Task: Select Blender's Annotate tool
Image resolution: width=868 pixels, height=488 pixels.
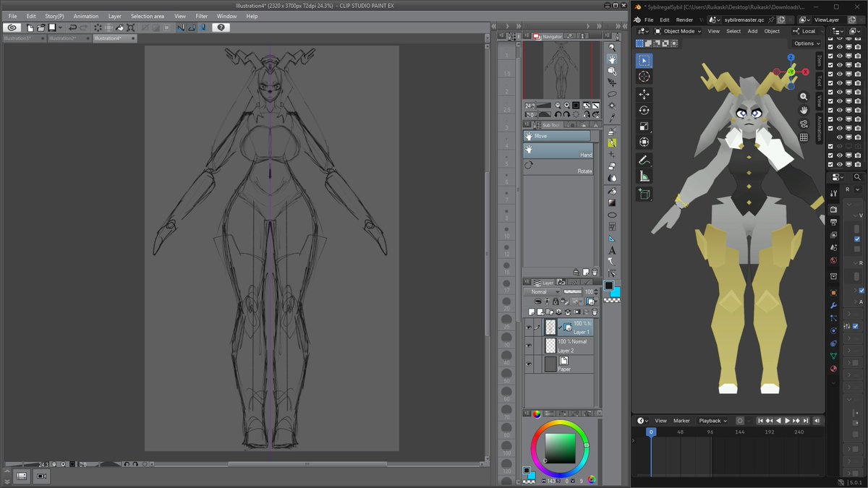Action: pos(644,160)
